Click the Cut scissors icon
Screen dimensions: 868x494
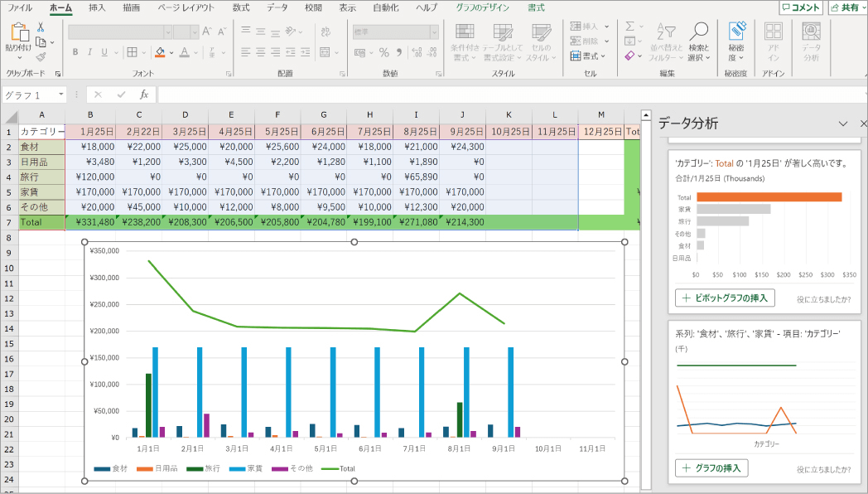pos(41,27)
